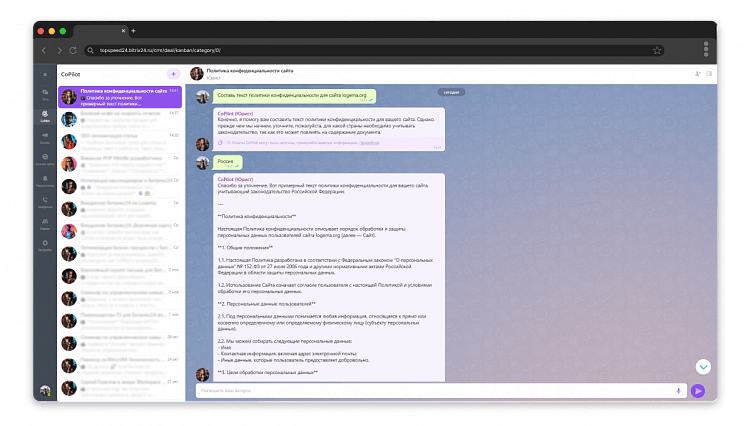Click the search magnifier icon in the address bar
This screenshot has width=751, height=426.
91,50
